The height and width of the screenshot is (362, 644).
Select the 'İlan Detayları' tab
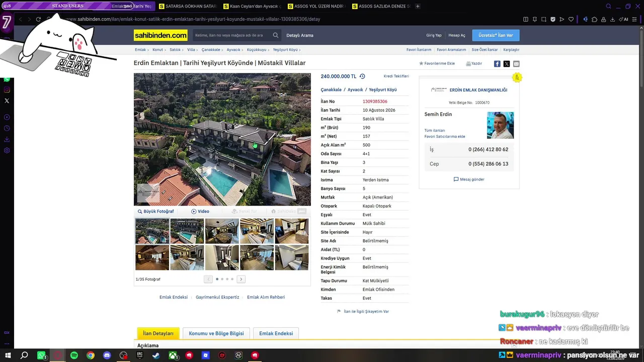[x=158, y=333]
